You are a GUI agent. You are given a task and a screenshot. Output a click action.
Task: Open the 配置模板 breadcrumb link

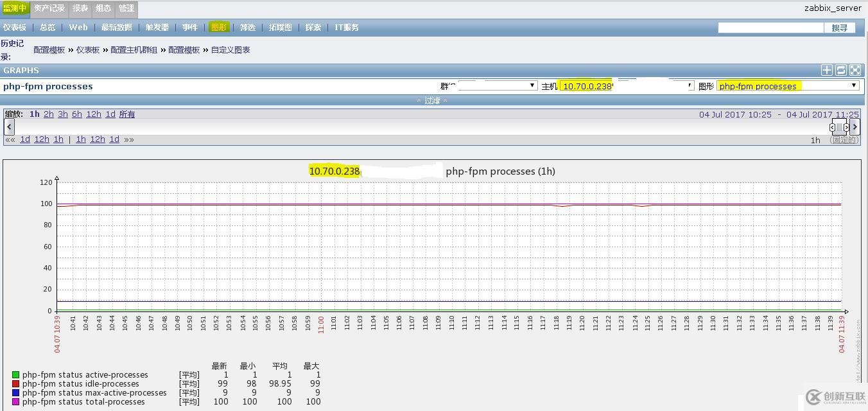[x=49, y=49]
